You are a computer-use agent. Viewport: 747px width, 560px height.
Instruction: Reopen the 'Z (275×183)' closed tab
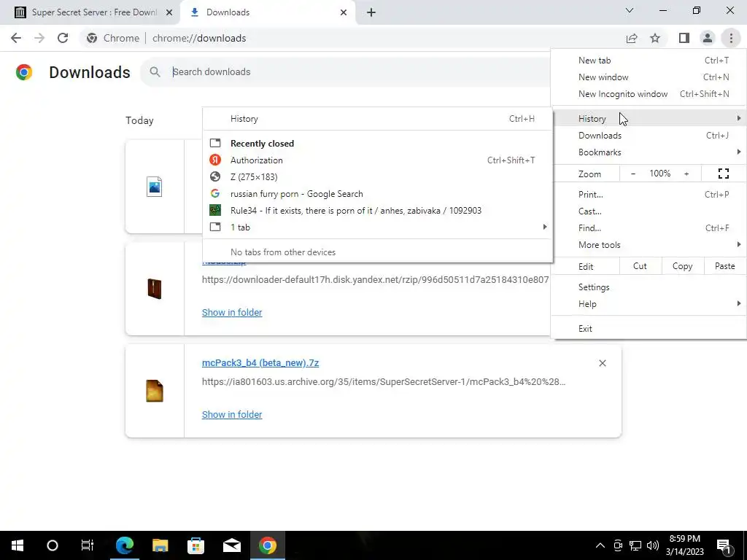click(378, 177)
